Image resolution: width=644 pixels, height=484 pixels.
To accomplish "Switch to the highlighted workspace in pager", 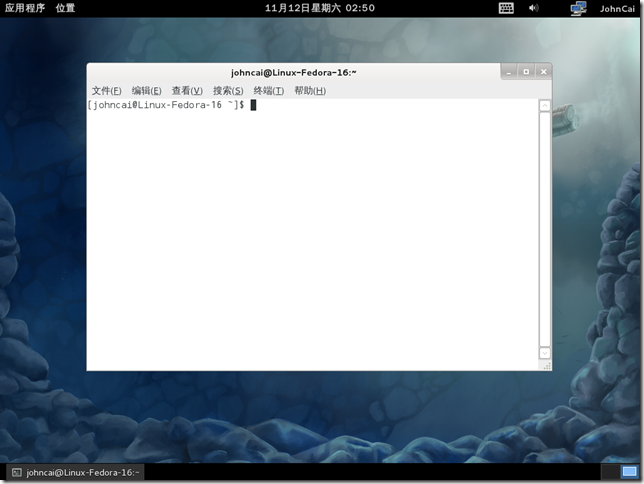I will click(x=629, y=472).
